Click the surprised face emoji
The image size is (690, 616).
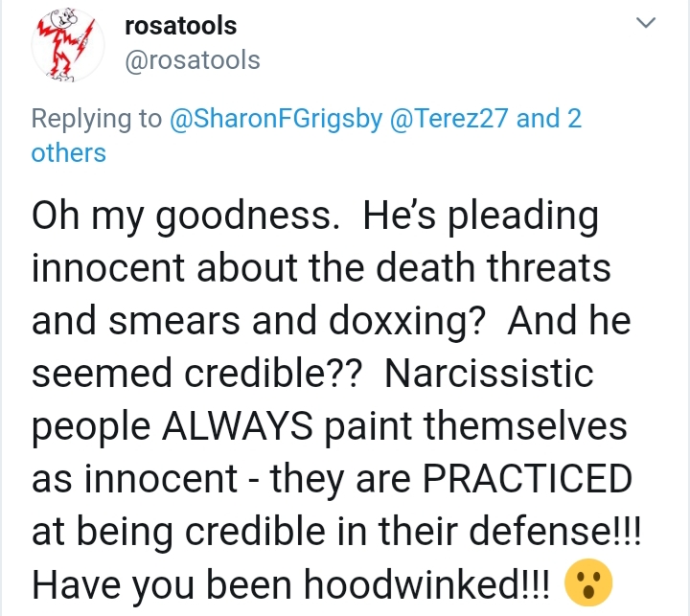tap(588, 582)
